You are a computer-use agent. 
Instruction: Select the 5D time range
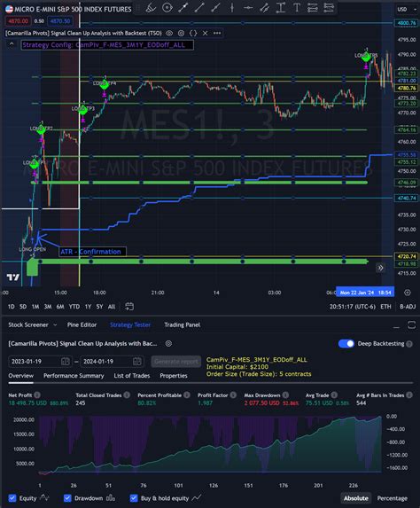(x=23, y=307)
